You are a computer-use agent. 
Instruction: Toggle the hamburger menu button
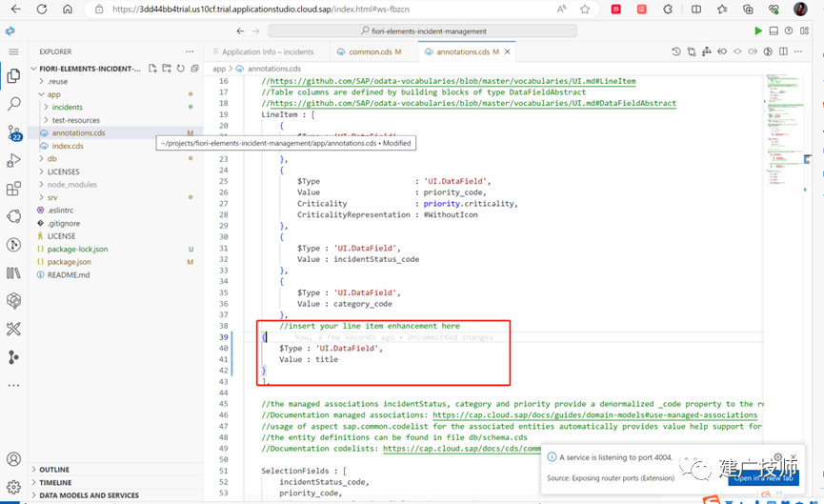pyautogui.click(x=13, y=51)
